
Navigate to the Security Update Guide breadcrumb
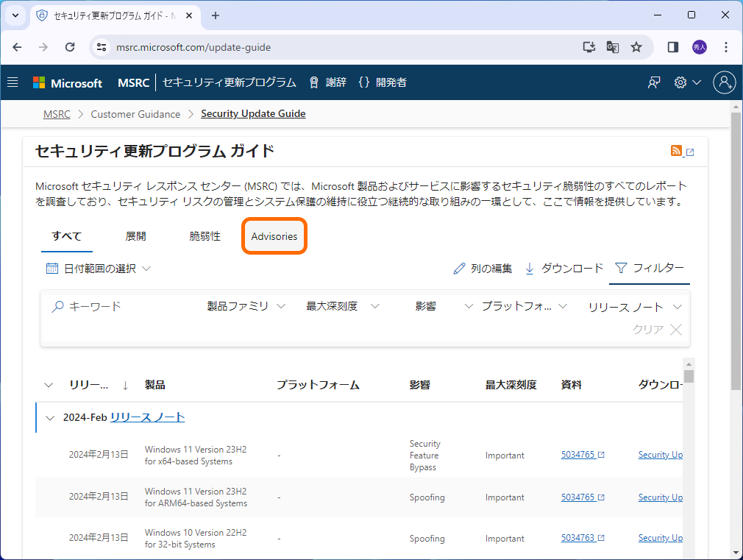point(253,113)
